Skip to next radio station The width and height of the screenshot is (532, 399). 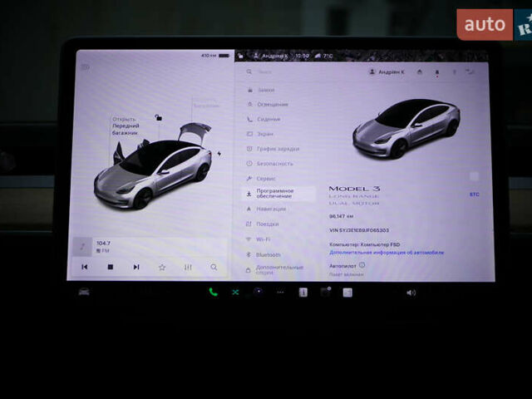point(136,267)
